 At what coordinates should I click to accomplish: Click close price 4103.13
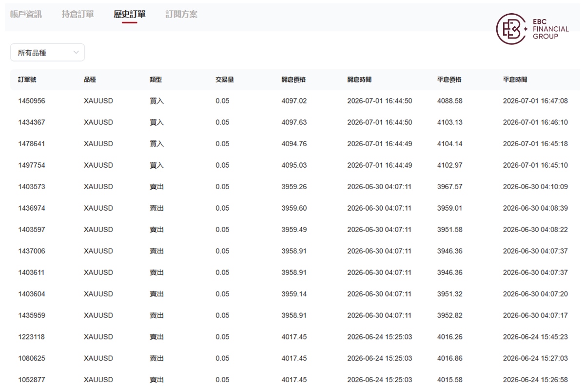coord(450,122)
